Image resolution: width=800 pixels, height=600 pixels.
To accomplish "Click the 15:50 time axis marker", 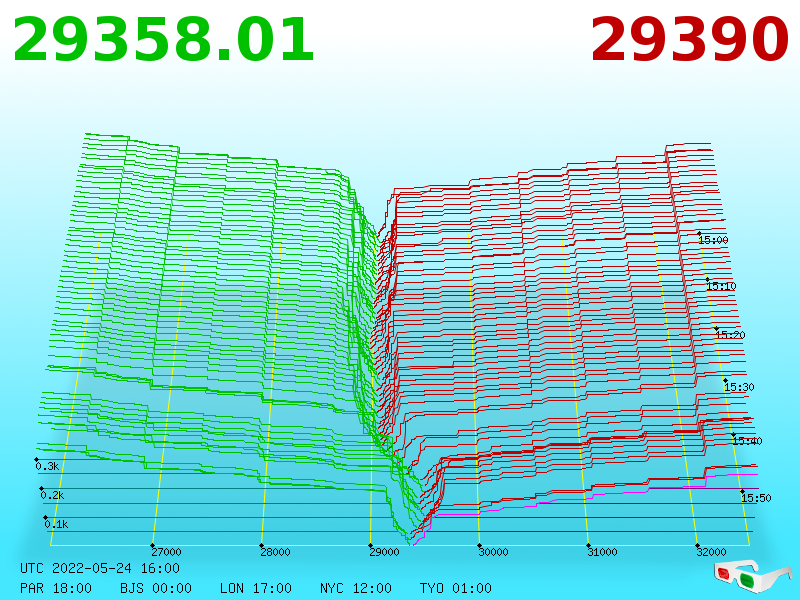I will click(x=756, y=498).
